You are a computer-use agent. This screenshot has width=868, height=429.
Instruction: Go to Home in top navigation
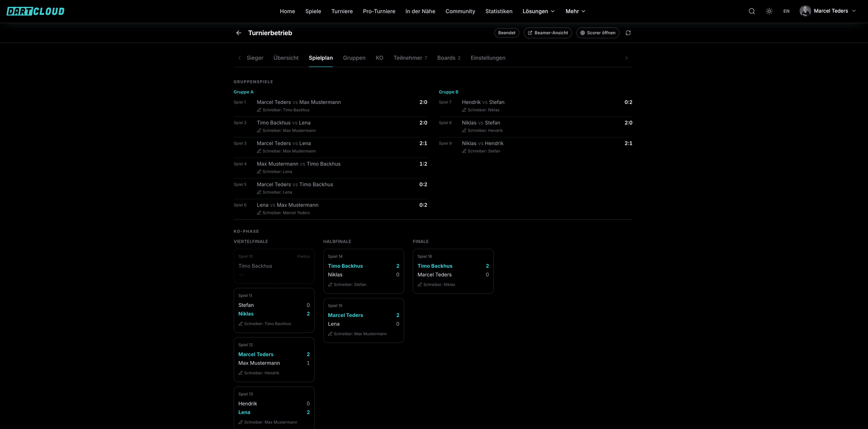288,11
